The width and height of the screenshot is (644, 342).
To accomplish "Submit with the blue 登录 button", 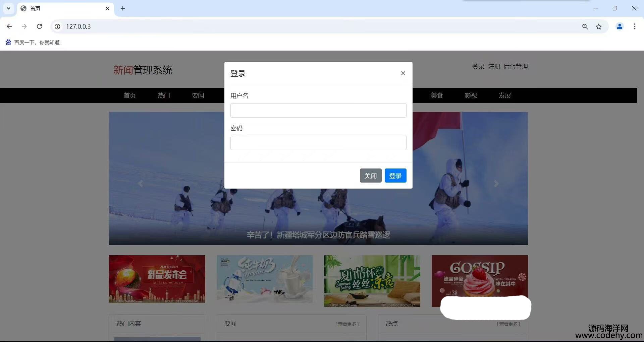I will [395, 176].
